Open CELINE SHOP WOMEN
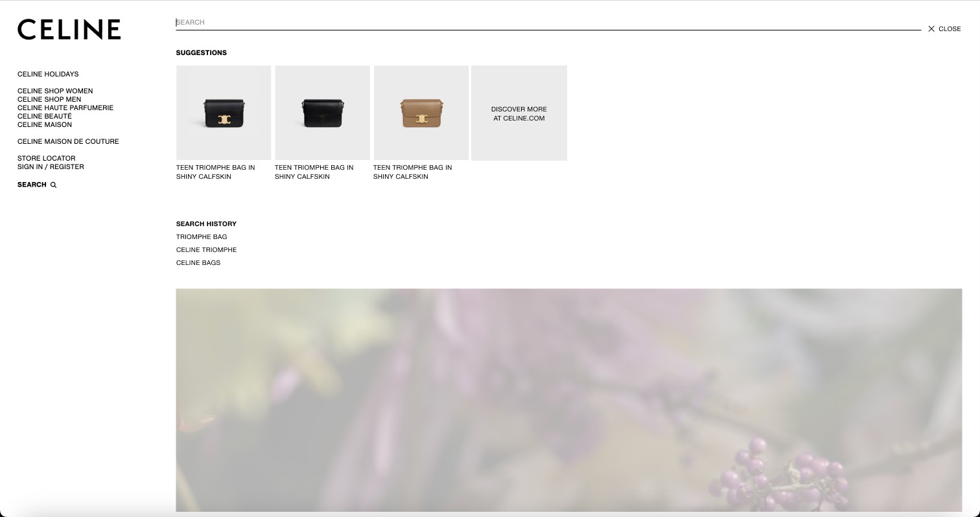Viewport: 980px width, 517px height. pos(55,91)
